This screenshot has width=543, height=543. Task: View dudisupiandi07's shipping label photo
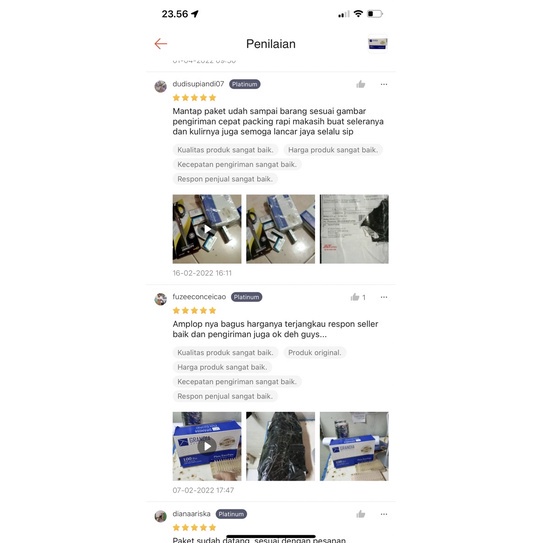click(x=354, y=229)
